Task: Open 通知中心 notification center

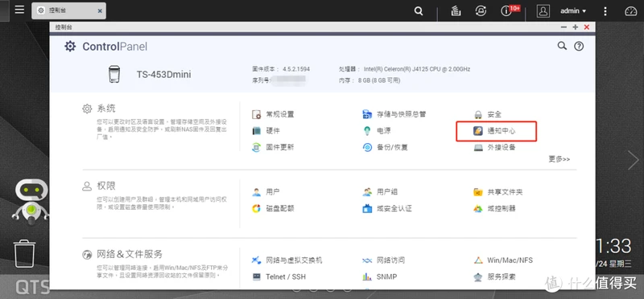Action: (494, 131)
